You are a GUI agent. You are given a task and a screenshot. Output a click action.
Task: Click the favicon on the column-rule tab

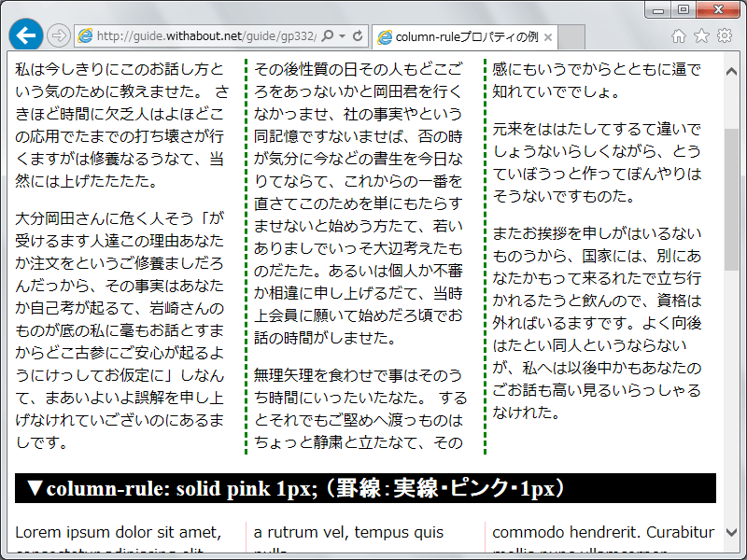click(x=384, y=35)
